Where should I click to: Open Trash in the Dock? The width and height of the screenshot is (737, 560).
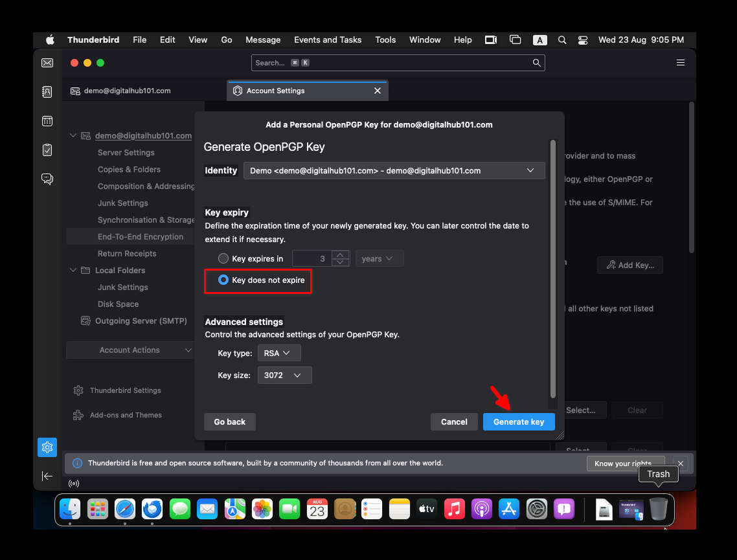coord(658,509)
